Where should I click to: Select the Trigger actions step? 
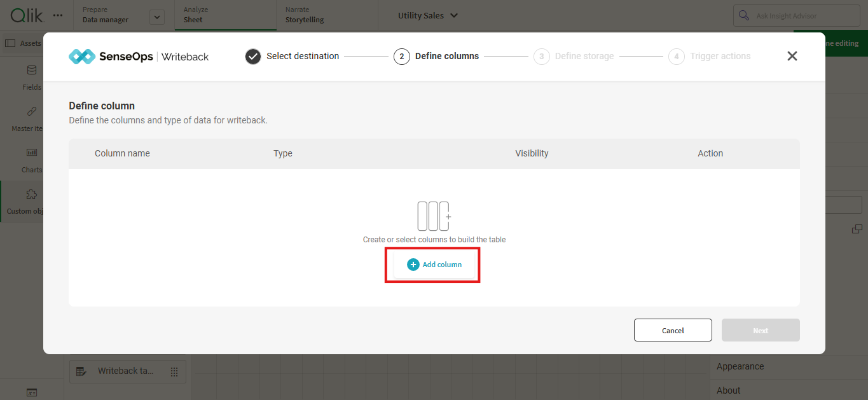pos(710,56)
